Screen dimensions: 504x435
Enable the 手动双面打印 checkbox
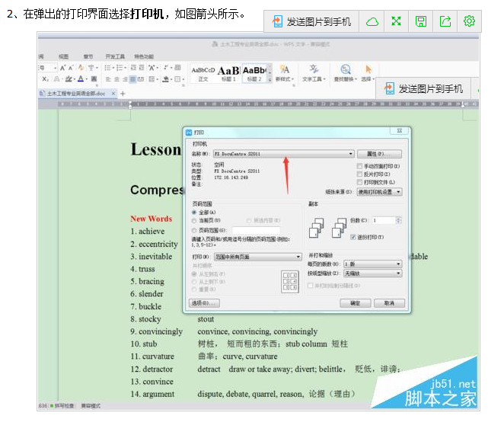point(360,165)
